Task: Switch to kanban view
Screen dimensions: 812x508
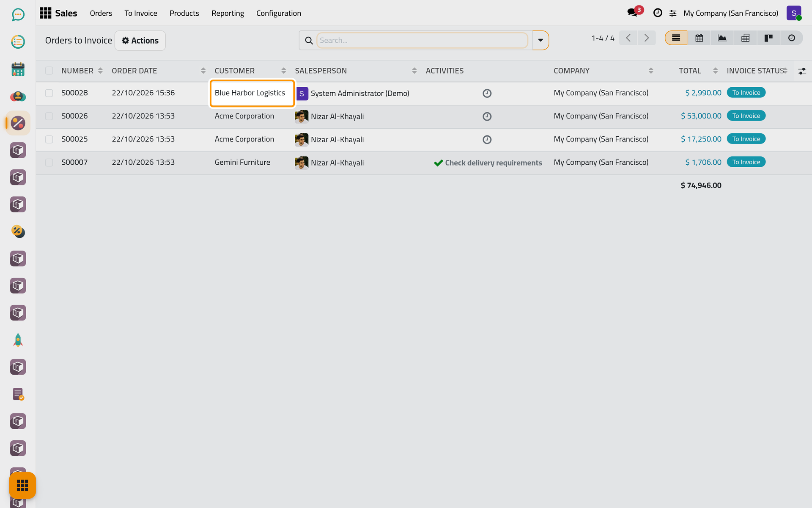Action: (768, 38)
